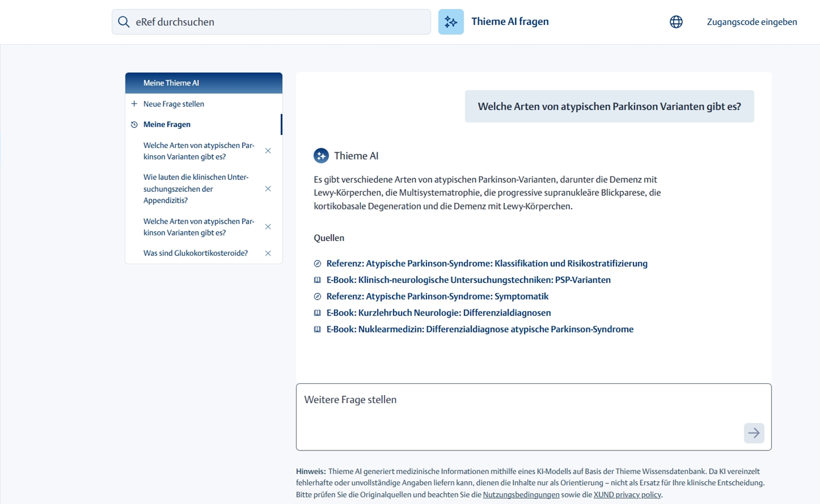Click book icon beside PSP-Varianten source

(318, 280)
